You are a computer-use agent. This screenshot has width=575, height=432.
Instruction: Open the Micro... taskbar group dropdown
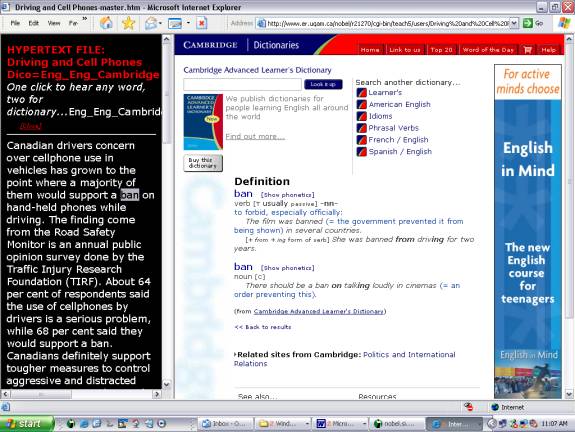364,424
